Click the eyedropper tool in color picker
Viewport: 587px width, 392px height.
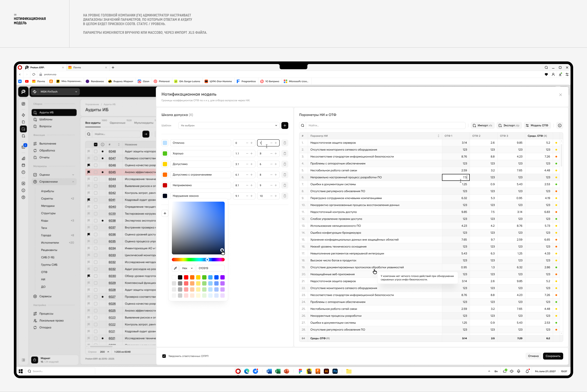pyautogui.click(x=175, y=268)
